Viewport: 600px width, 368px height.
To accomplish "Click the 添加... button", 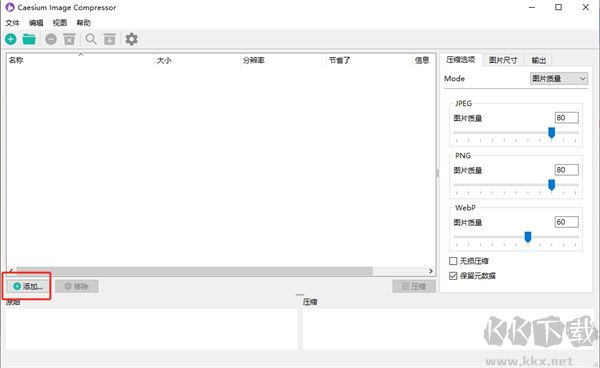I will 28,286.
